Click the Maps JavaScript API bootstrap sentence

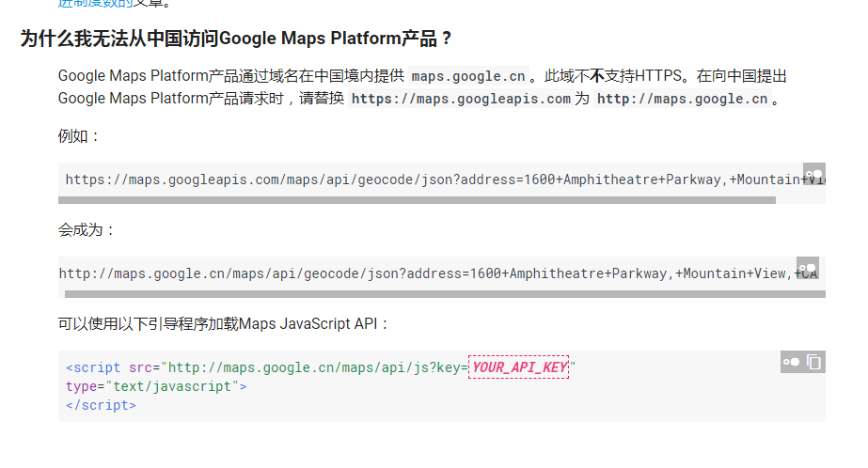click(x=224, y=324)
